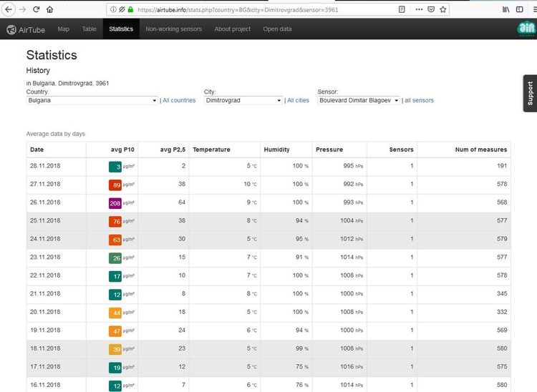This screenshot has width=537, height=392.
Task: Follow the All cities link
Action: click(298, 101)
